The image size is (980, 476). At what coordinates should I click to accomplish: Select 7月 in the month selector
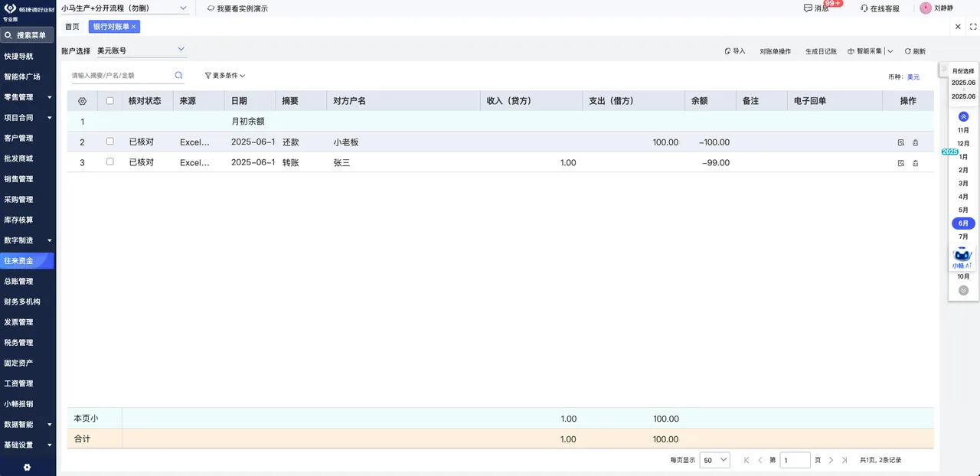tap(963, 236)
